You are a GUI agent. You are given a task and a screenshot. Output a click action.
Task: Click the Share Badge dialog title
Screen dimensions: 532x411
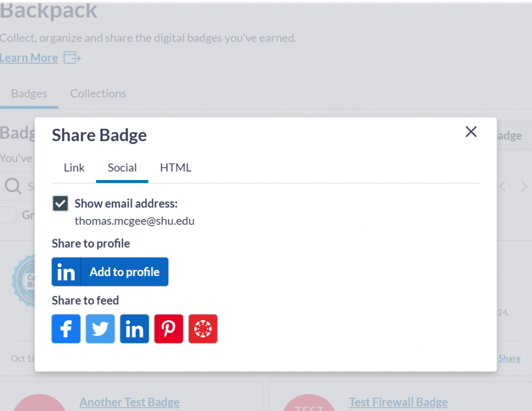pyautogui.click(x=99, y=135)
